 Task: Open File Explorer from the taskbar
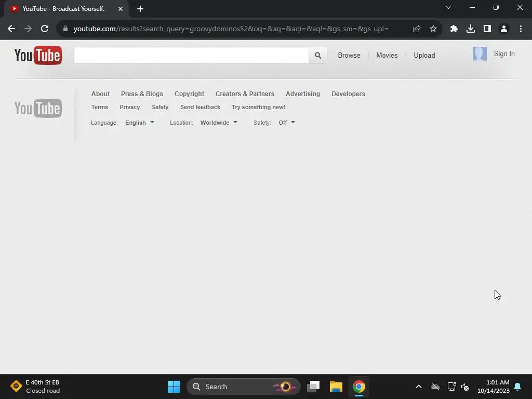336,387
